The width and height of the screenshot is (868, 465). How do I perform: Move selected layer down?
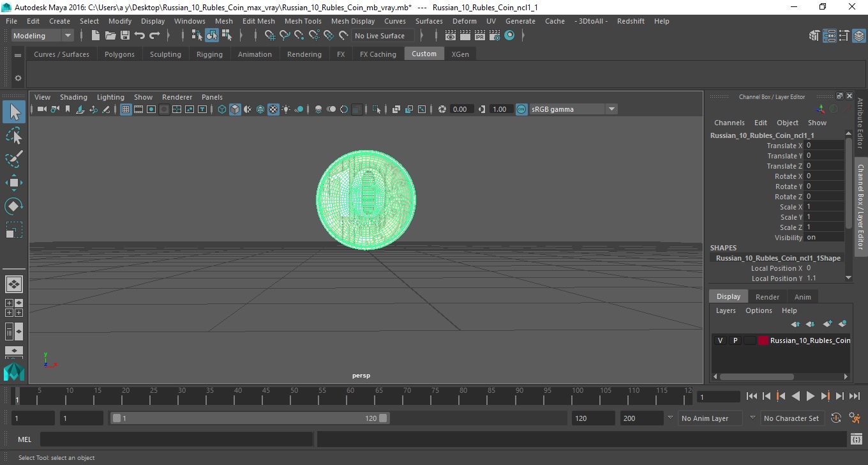[x=810, y=324]
